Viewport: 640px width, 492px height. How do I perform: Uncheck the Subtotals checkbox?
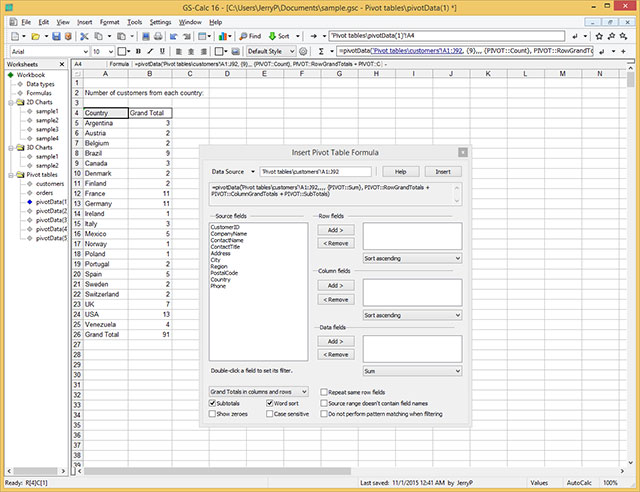(x=214, y=402)
